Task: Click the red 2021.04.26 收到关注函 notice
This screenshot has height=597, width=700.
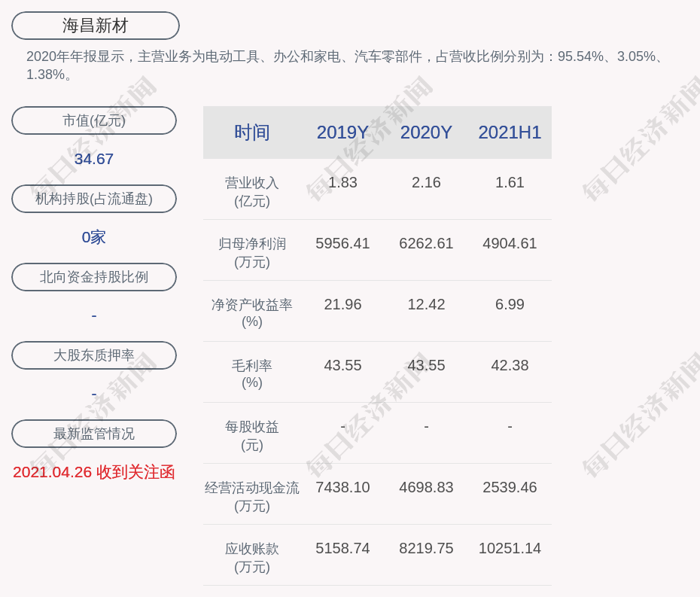Action: click(94, 473)
